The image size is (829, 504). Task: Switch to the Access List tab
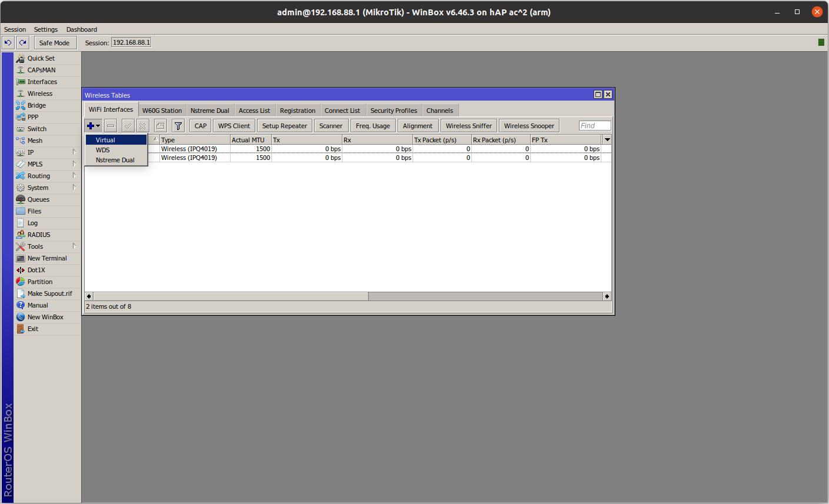coord(254,111)
